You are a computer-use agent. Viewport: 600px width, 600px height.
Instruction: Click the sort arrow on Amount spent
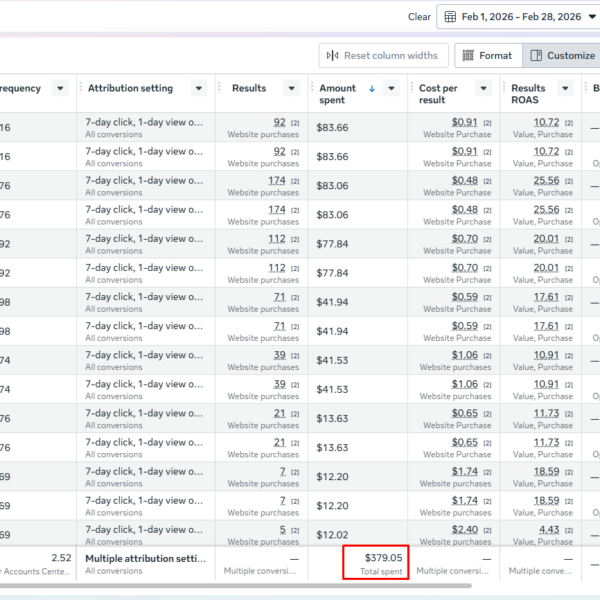372,89
